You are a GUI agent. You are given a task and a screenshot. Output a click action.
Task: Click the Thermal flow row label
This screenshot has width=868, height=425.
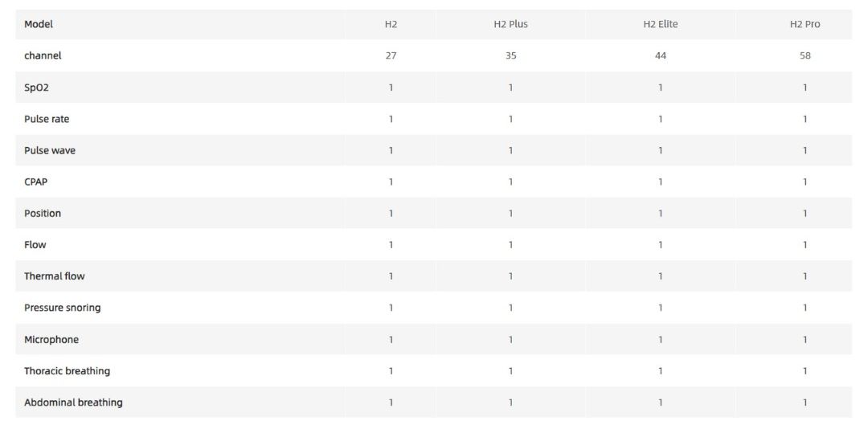click(x=54, y=276)
